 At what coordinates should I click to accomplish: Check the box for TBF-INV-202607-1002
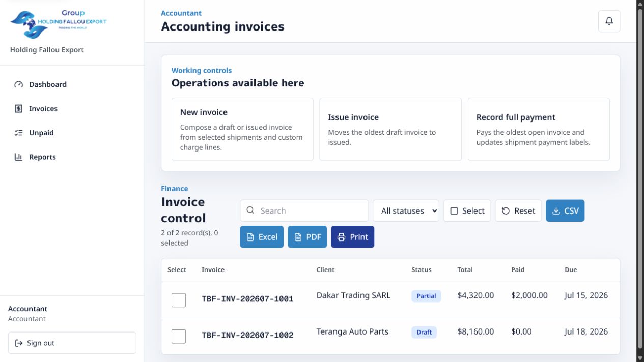179,336
